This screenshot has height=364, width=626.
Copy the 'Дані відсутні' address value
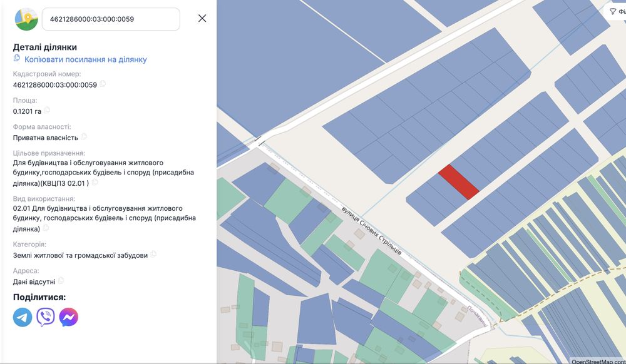tap(61, 281)
